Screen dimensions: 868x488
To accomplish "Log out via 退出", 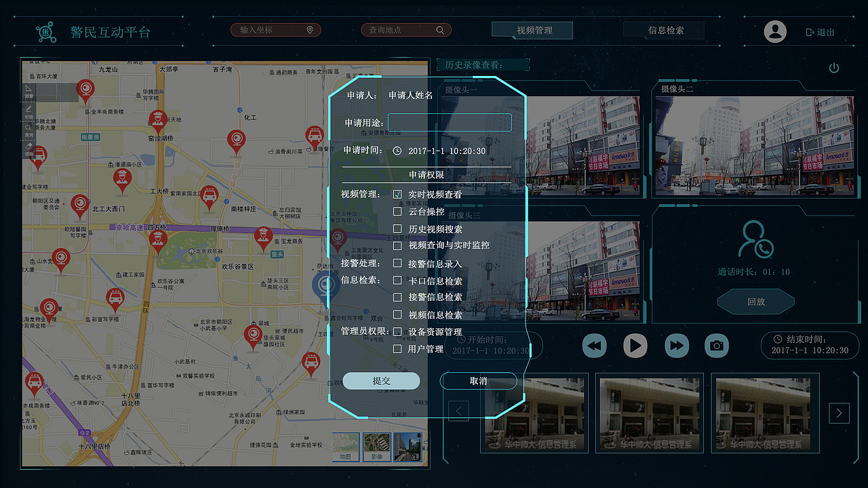I will point(820,32).
